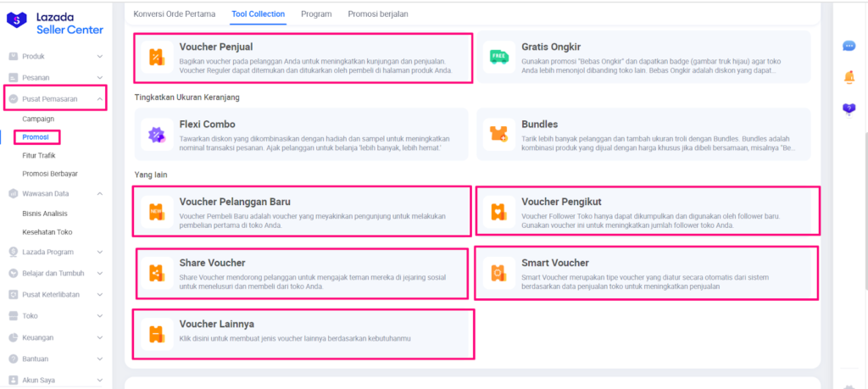Click the Pesanan sidebar icon
This screenshot has height=389, width=868.
(x=14, y=77)
